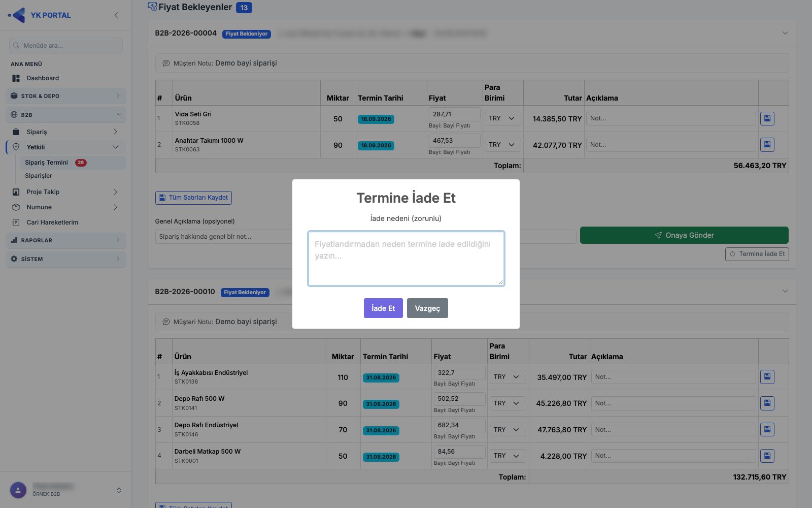812x508 pixels.
Task: Click the Yetkili shield icon
Action: (16, 147)
